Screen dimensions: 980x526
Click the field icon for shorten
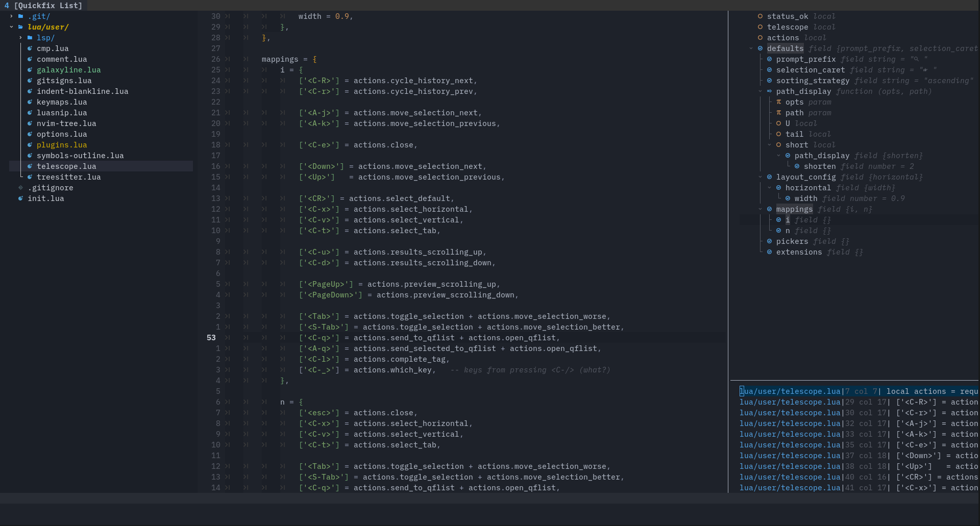(x=797, y=166)
